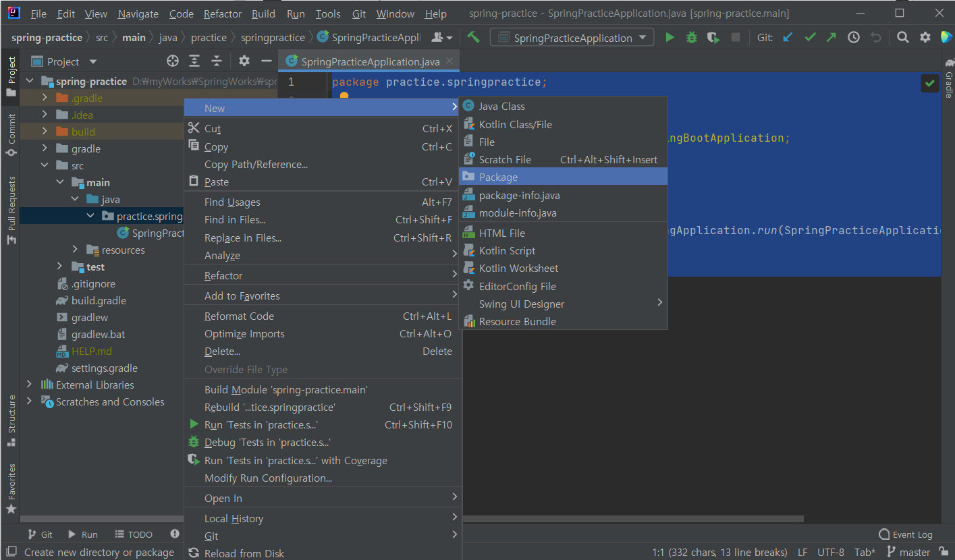This screenshot has height=560, width=955.
Task: Click UTF-8 encoding in status bar
Action: pyautogui.click(x=831, y=552)
